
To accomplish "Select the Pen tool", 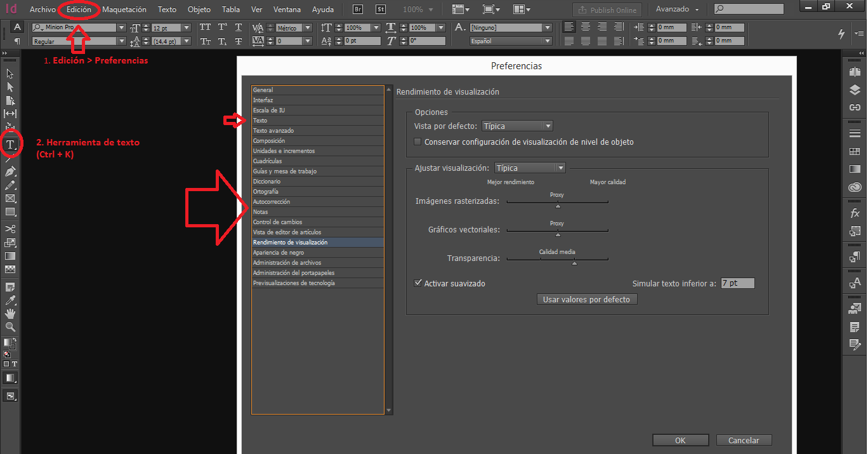I will click(10, 172).
